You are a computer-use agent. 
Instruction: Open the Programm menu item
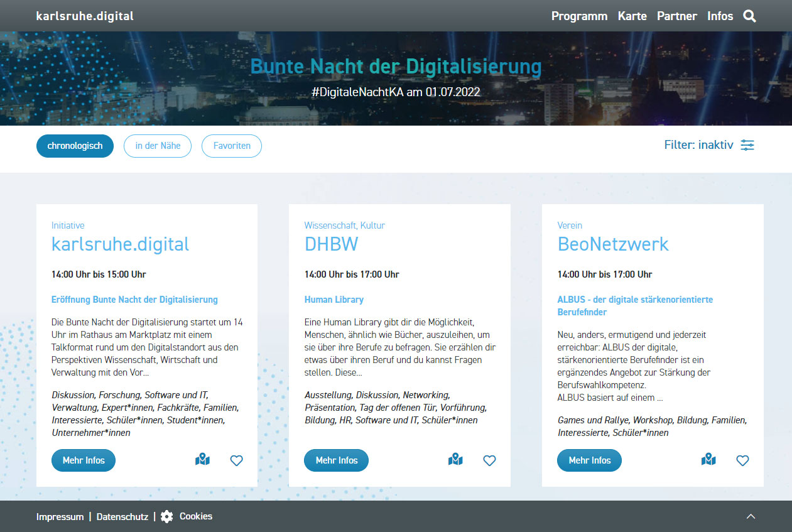click(x=579, y=16)
